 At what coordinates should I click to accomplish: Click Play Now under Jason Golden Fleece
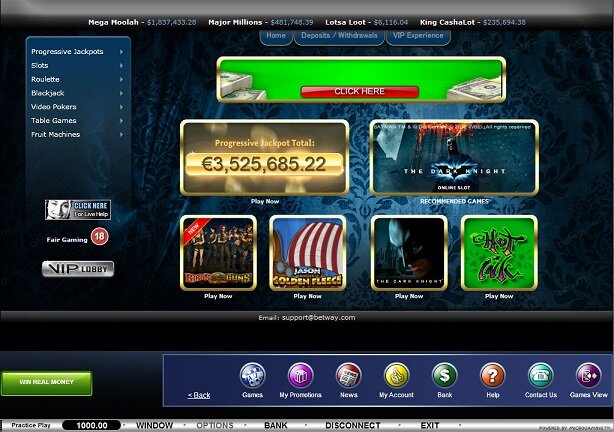307,296
